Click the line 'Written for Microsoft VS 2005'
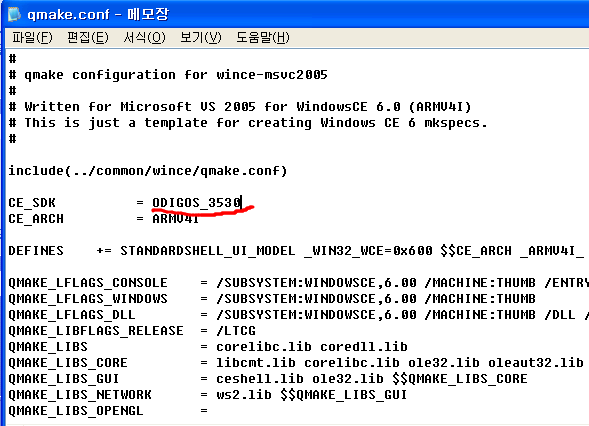The width and height of the screenshot is (589, 426). (140, 107)
